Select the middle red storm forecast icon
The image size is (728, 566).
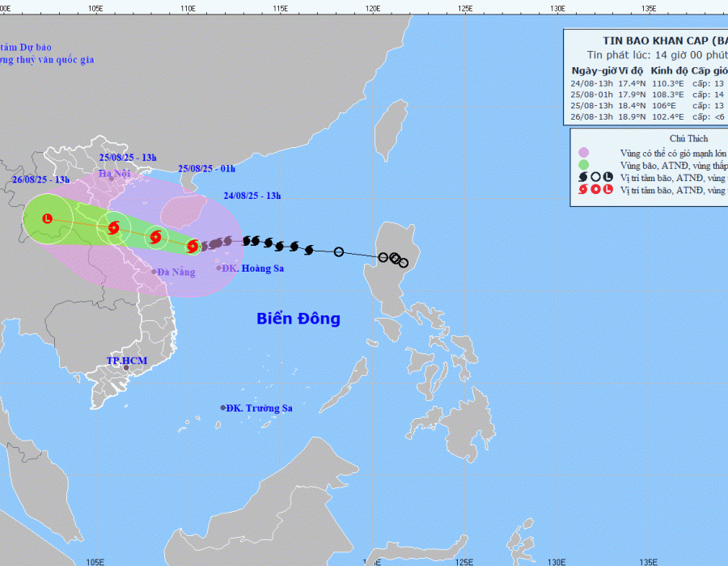[154, 238]
